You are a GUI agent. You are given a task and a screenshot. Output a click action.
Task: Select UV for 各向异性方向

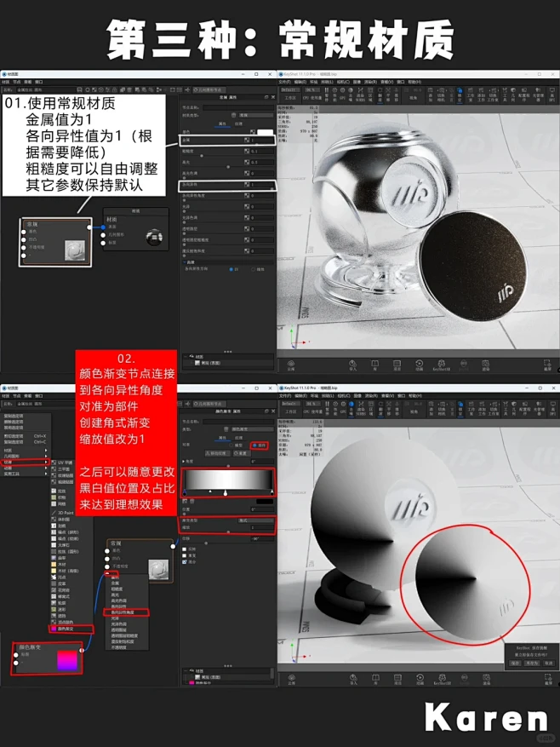point(231,269)
